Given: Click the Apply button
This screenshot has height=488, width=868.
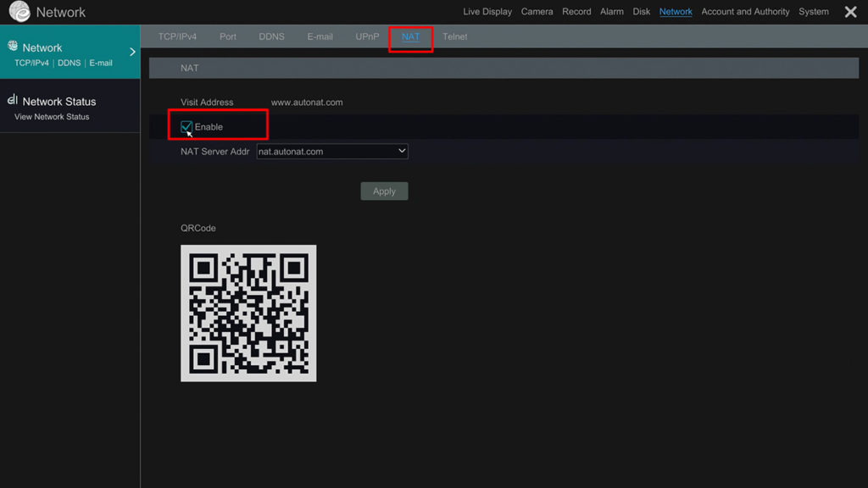Looking at the screenshot, I should [x=384, y=191].
